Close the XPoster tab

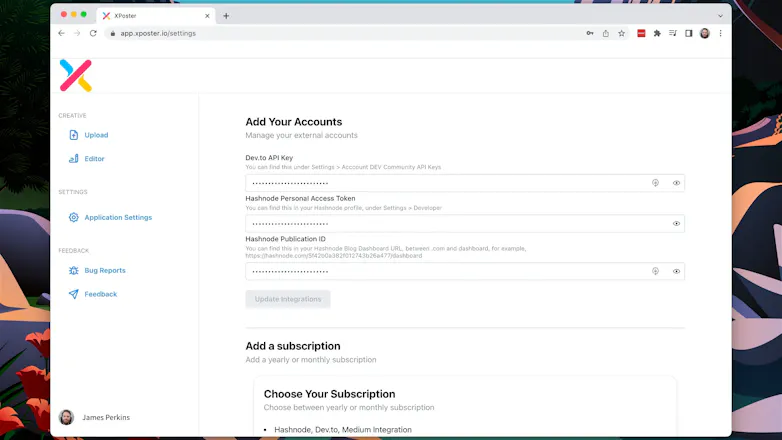click(207, 16)
